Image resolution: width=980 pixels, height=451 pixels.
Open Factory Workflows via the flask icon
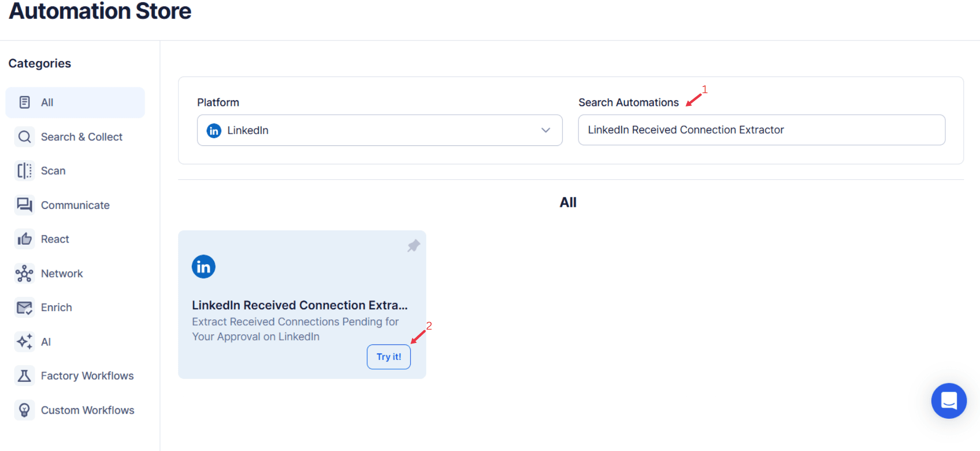pos(24,375)
